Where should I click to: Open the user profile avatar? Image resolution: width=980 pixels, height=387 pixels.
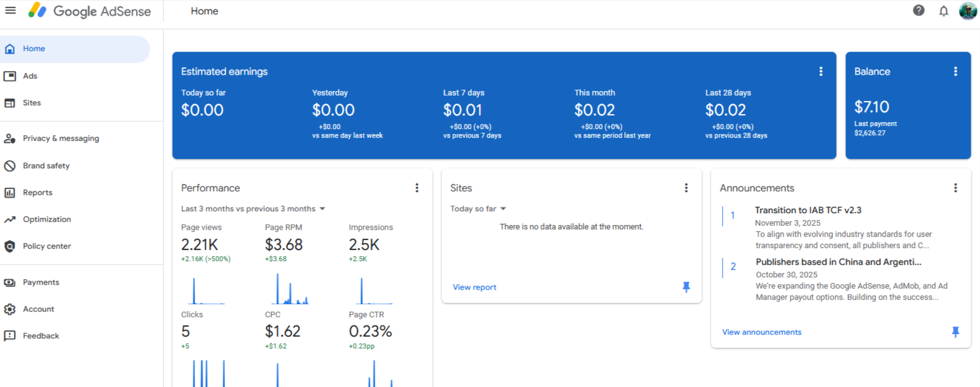[x=968, y=11]
